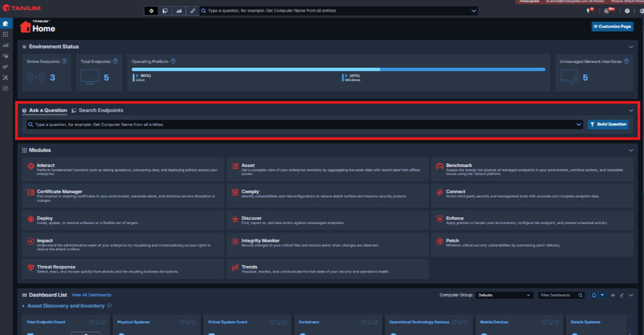Collapse the Dashboard List section chevron

pyautogui.click(x=631, y=295)
